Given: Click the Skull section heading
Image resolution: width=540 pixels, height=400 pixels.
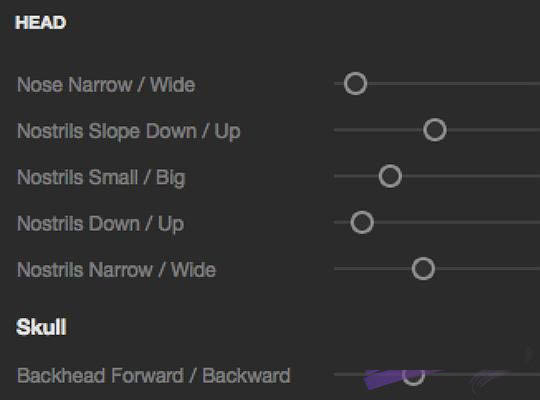Looking at the screenshot, I should coord(41,327).
